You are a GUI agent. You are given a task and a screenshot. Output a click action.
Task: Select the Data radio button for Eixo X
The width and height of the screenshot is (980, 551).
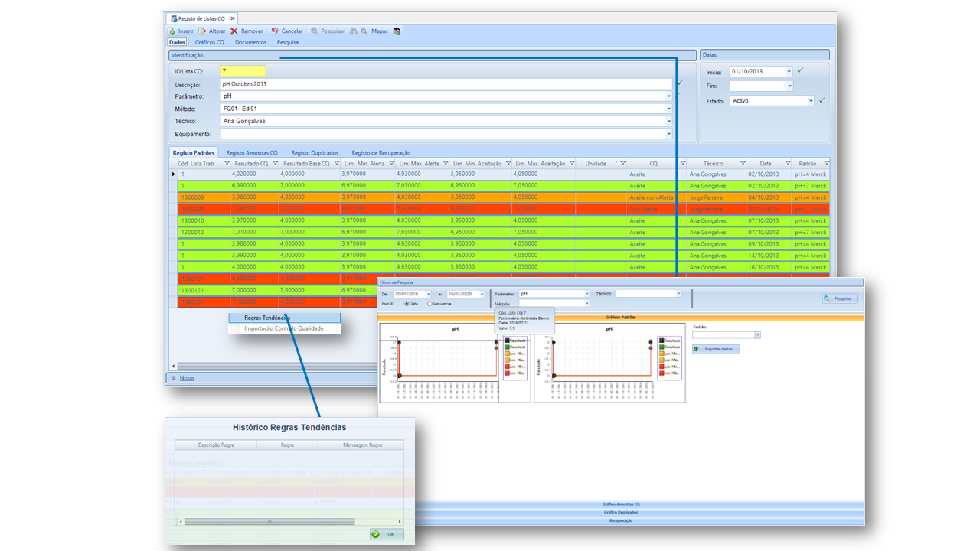pyautogui.click(x=407, y=304)
